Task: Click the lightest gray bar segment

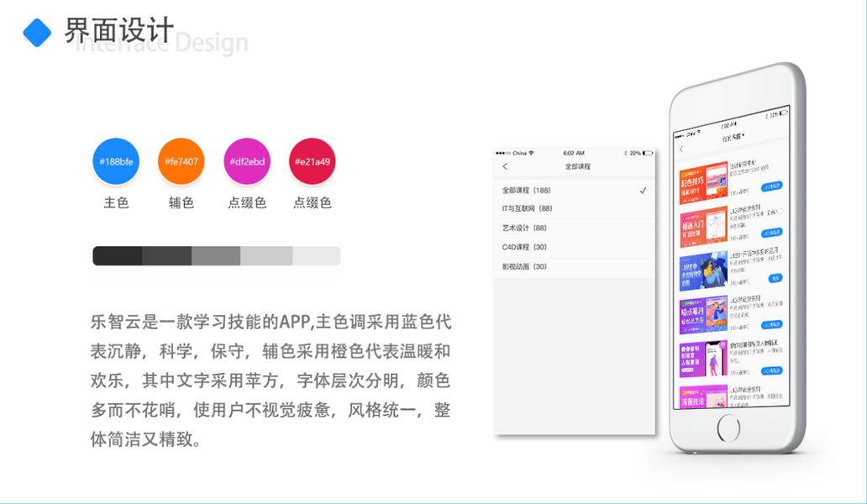Action: [x=316, y=256]
